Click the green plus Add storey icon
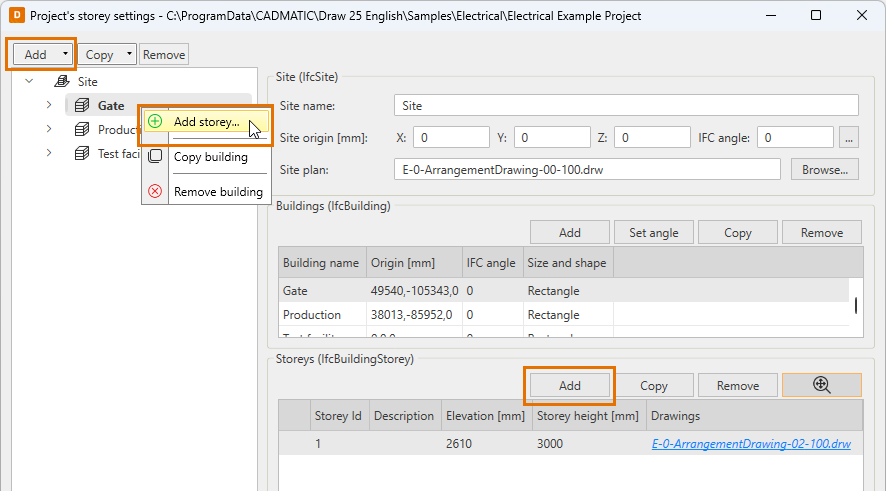Screen dimensions: 886x491 coord(155,121)
